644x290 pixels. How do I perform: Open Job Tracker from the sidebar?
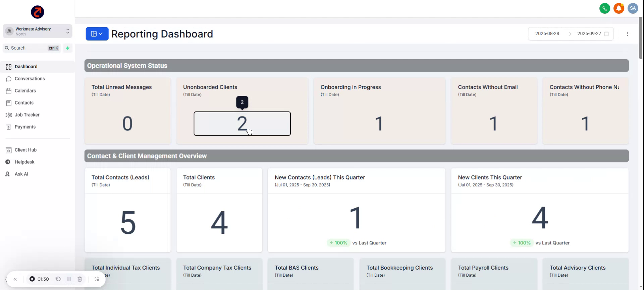(27, 115)
